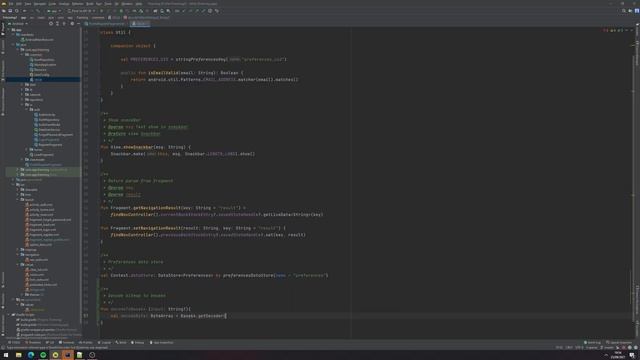Image resolution: width=640 pixels, height=360 pixels.
Task: Click the setNavigationResult function name in the editor
Action: pyautogui.click(x=157, y=228)
